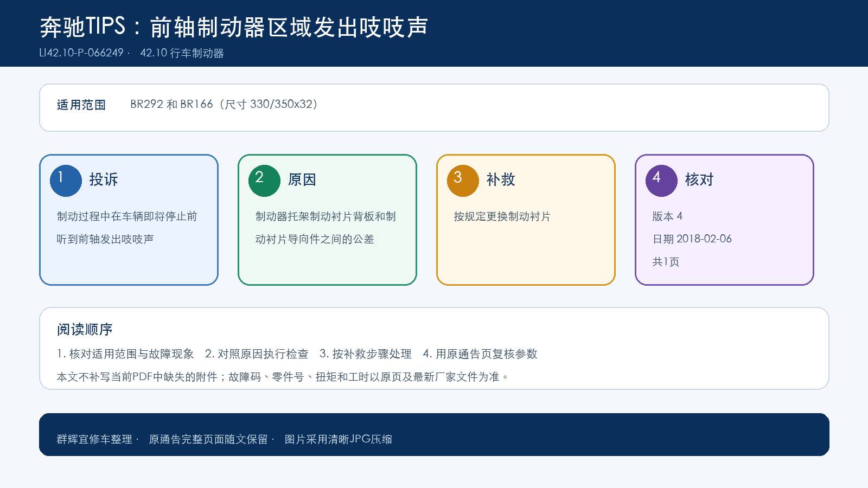The height and width of the screenshot is (488, 868).
Task: Click the green number 2 circle badge
Action: (x=264, y=181)
